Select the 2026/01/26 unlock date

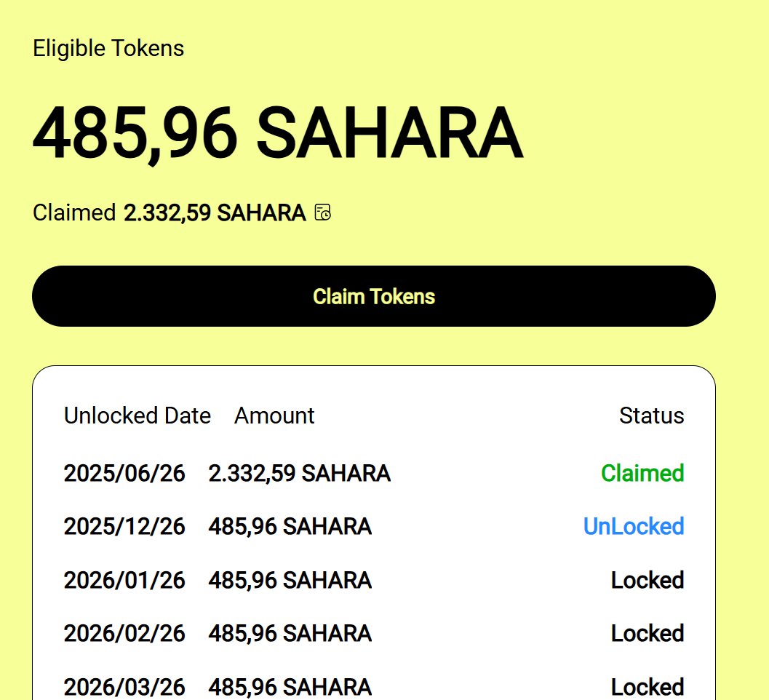[124, 581]
